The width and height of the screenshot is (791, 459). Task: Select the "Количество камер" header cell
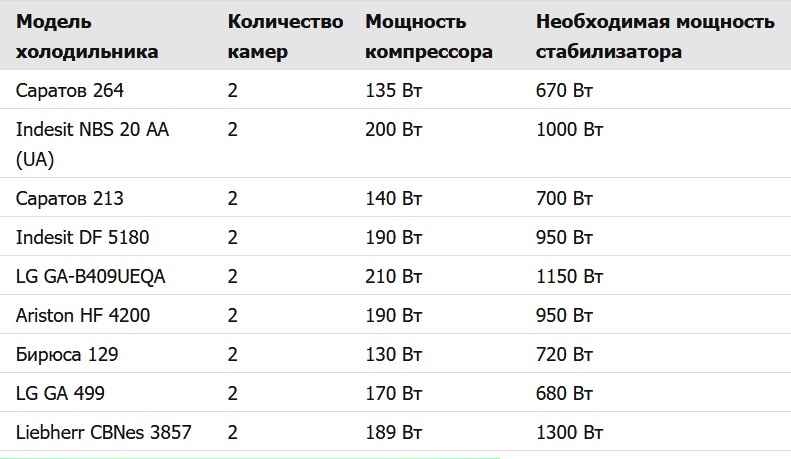pyautogui.click(x=285, y=36)
